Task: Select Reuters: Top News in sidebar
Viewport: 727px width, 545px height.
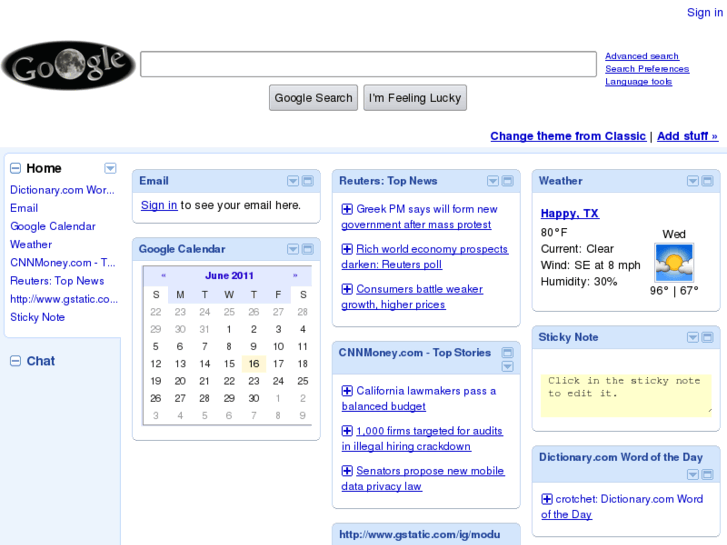Action: (x=57, y=281)
